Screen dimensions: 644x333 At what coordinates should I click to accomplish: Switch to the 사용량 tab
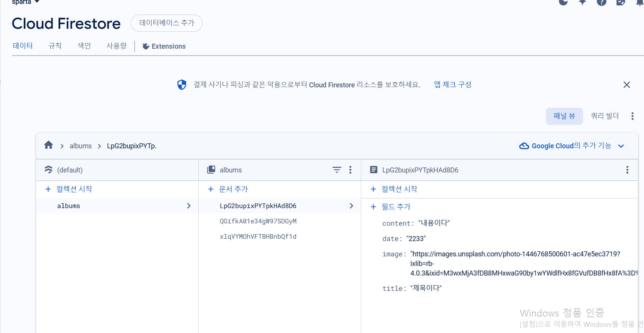tap(117, 46)
